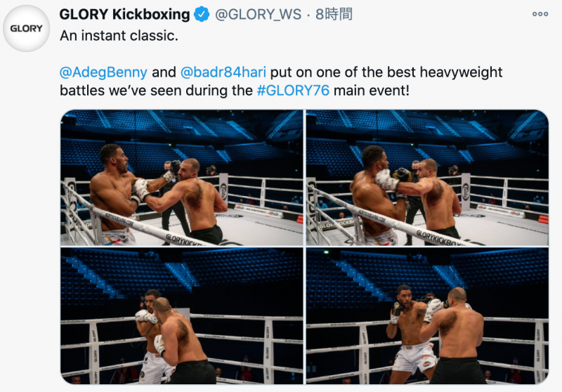Click the blue verified badge icon

click(202, 14)
